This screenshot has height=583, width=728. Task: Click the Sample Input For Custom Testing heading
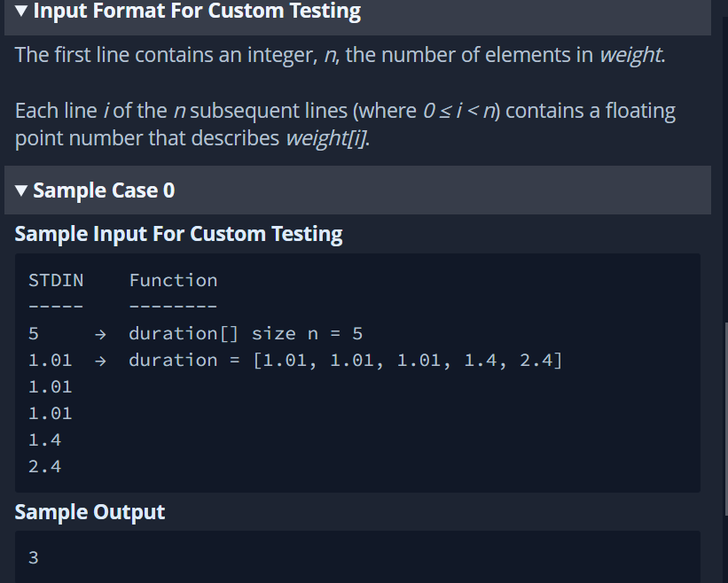click(x=179, y=234)
